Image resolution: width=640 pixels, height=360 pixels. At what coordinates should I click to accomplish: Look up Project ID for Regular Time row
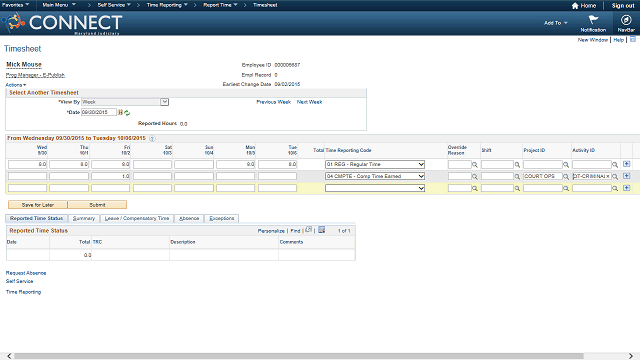[x=566, y=165]
